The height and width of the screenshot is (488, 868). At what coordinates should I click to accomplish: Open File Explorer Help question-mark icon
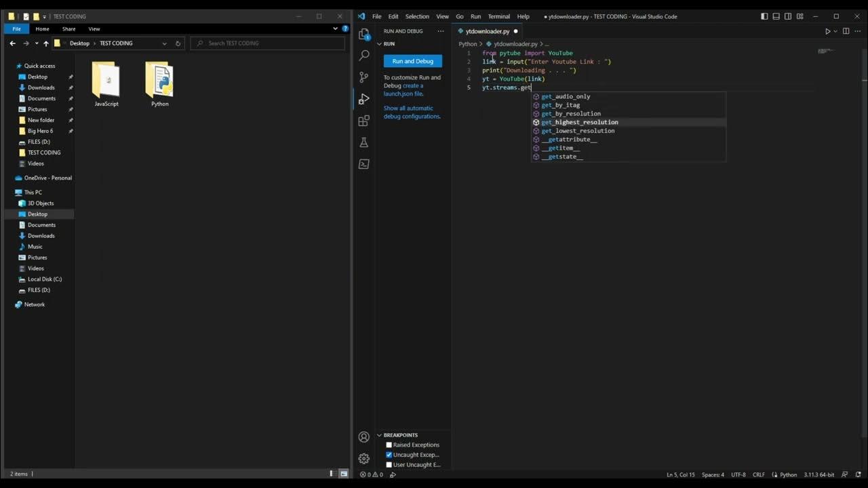coord(345,29)
